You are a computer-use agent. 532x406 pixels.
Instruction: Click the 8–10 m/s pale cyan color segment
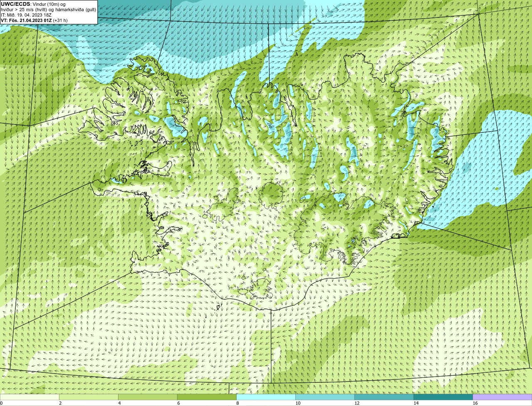pos(266,397)
